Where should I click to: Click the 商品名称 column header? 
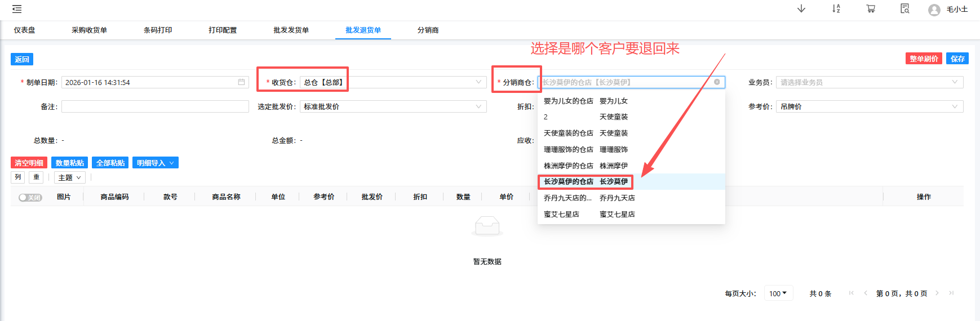click(x=226, y=197)
